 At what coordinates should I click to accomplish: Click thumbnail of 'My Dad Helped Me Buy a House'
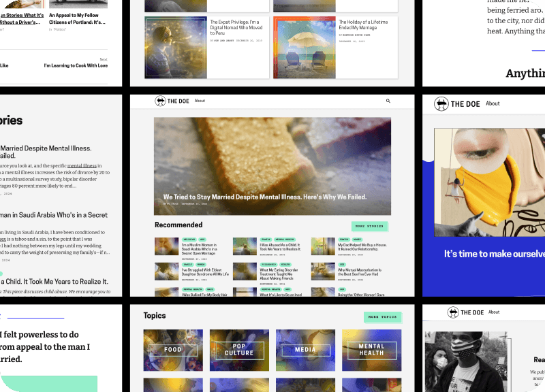point(323,246)
